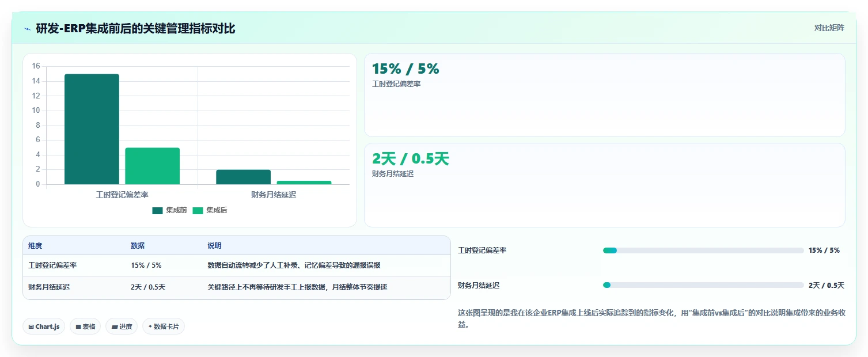The image size is (868, 357).
Task: Click the short 集成后 bar for 财务月结延迟
Action: point(304,183)
